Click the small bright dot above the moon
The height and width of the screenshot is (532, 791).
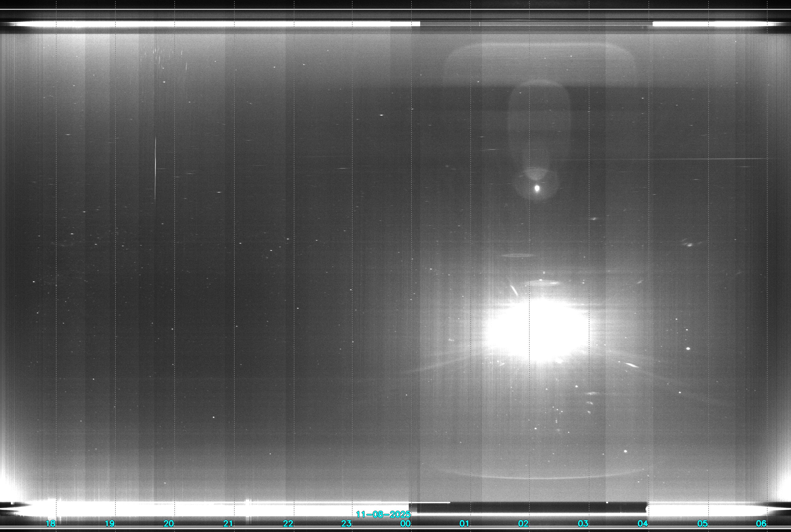click(537, 188)
